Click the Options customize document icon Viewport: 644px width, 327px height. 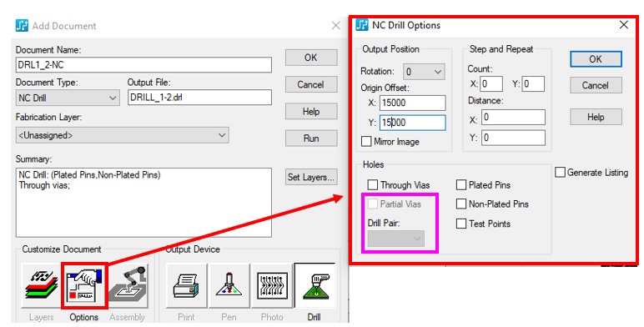[84, 286]
